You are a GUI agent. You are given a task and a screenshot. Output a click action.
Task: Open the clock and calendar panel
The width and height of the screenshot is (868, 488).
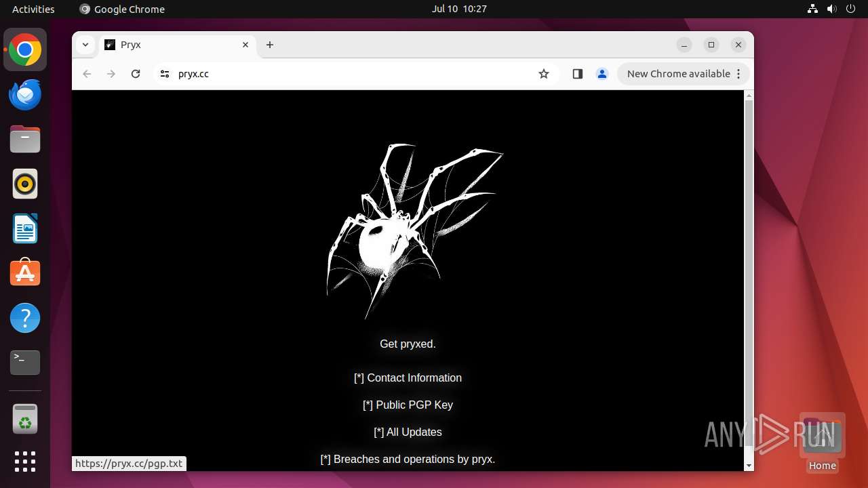459,9
